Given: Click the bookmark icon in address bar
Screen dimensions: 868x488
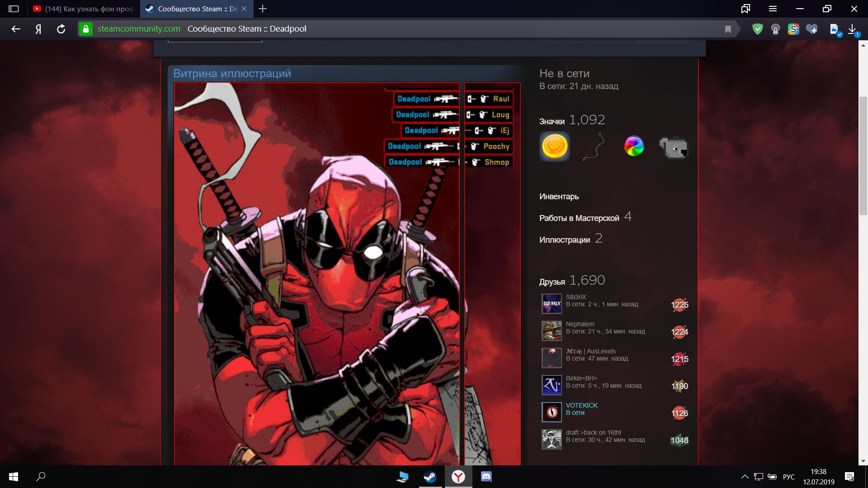Looking at the screenshot, I should click(728, 29).
